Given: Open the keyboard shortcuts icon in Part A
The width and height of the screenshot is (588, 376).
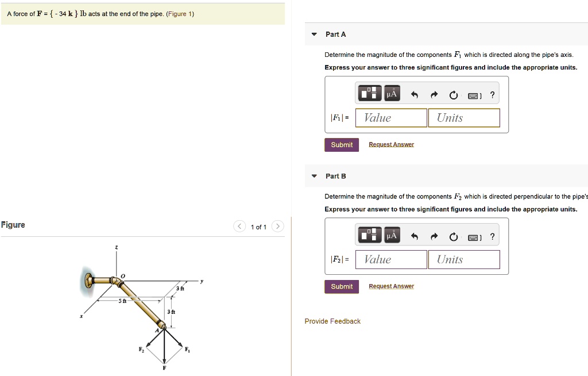Looking at the screenshot, I should click(x=473, y=93).
